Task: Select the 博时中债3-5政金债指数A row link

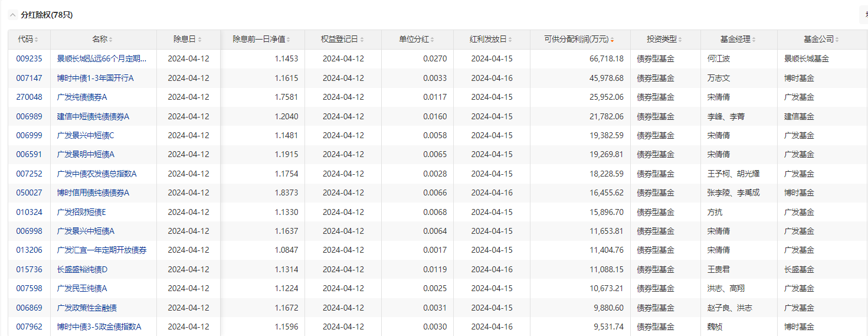Action: (99, 327)
